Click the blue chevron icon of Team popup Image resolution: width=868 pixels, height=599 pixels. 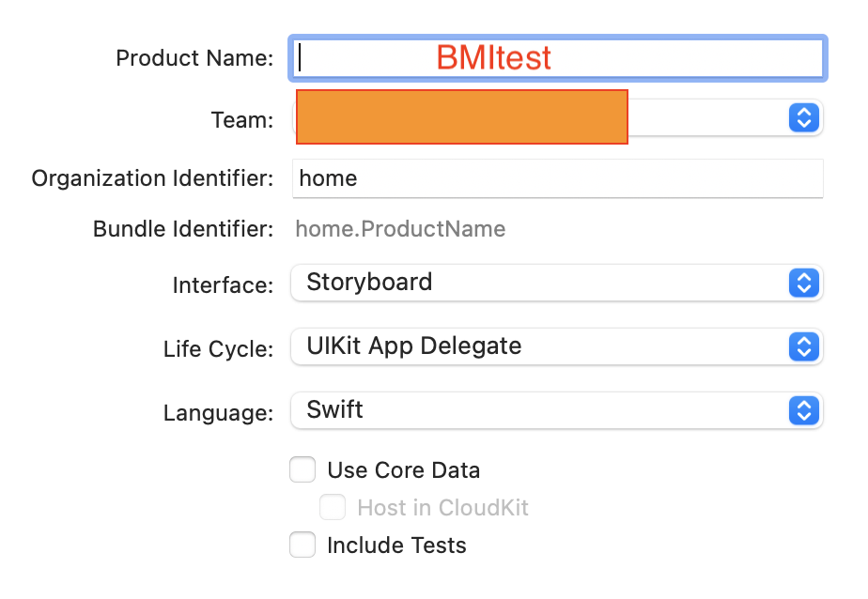(x=804, y=117)
